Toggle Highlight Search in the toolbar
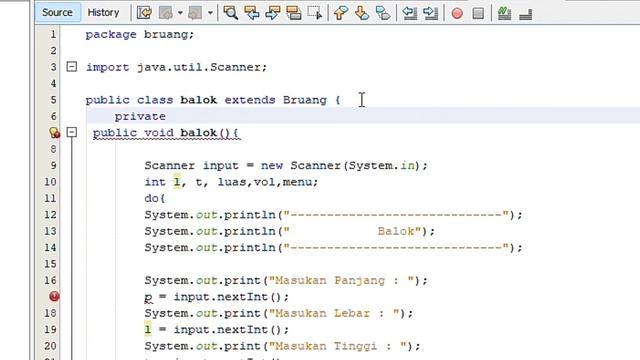Screen dimensions: 640x360 pos(294,13)
